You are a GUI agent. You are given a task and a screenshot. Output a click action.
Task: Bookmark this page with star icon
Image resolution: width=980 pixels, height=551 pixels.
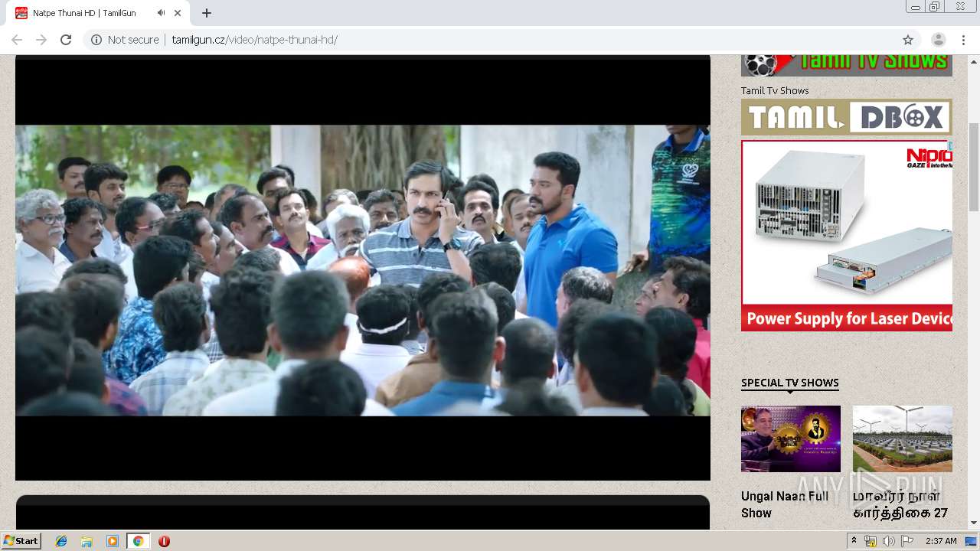908,40
